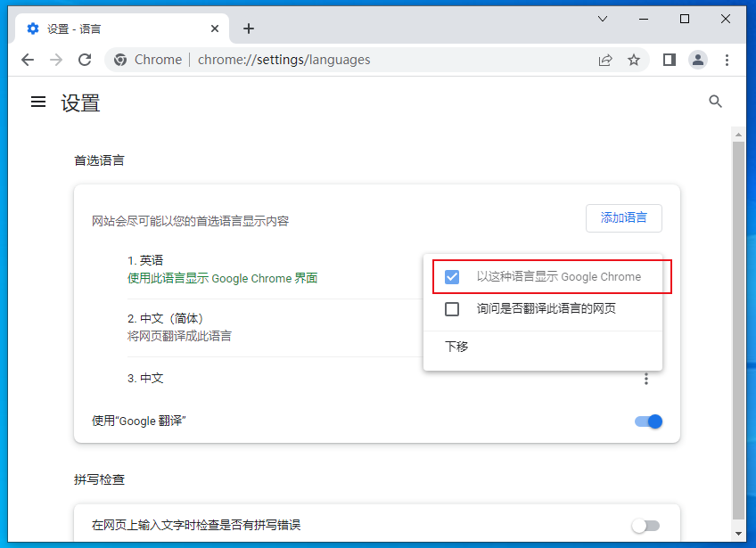This screenshot has height=548, width=756.
Task: Click the browser back arrow
Action: tap(28, 60)
